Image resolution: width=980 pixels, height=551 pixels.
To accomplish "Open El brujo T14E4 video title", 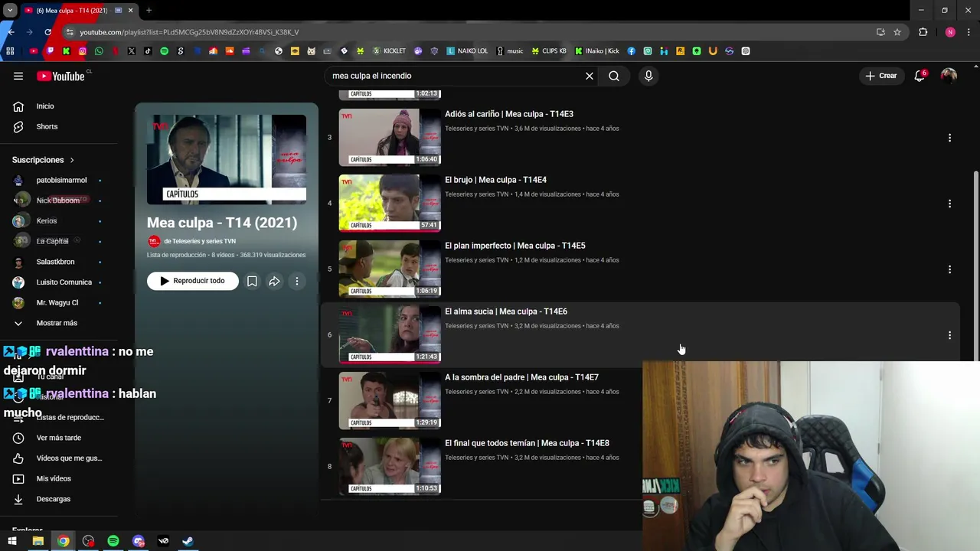I will coord(495,180).
